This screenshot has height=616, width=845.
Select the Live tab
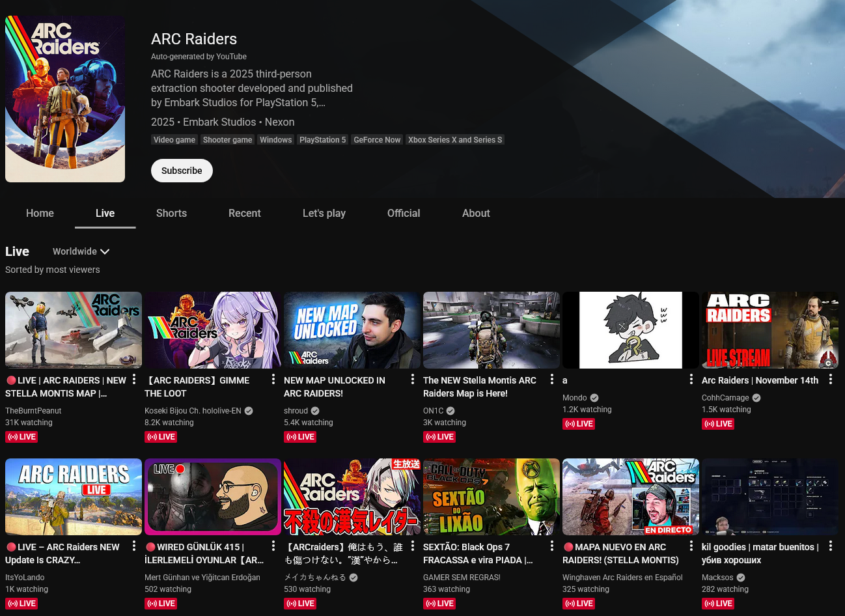click(105, 213)
